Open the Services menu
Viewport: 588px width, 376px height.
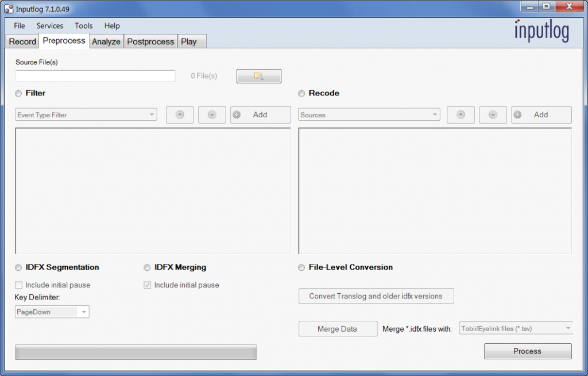coord(50,26)
